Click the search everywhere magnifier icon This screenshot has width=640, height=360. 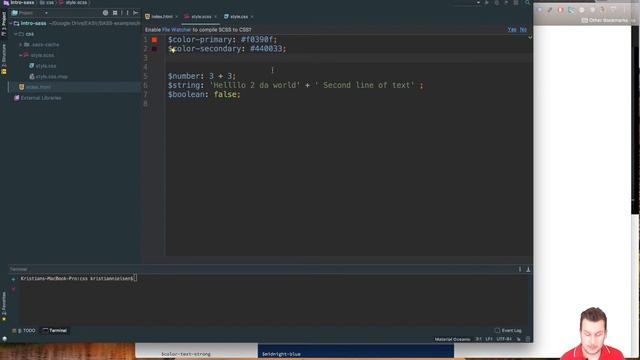[x=527, y=2]
